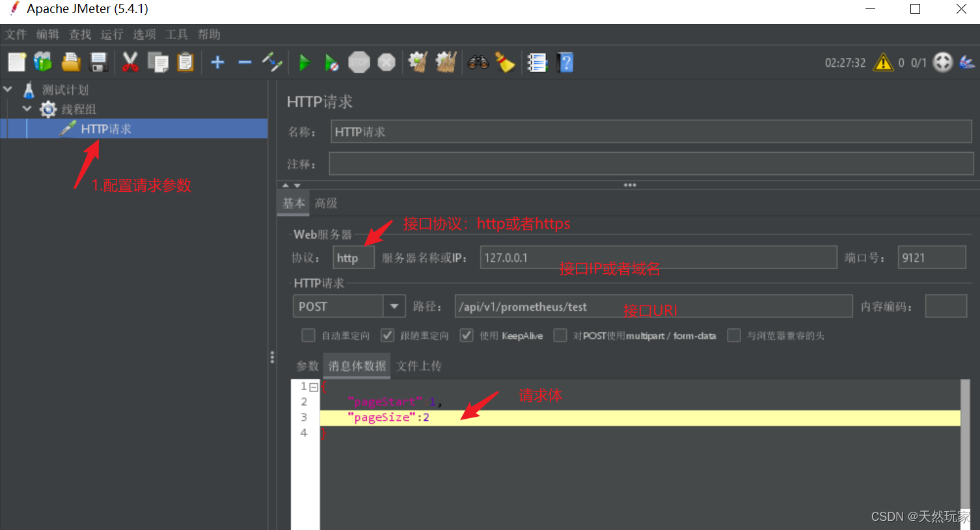The width and height of the screenshot is (980, 530).
Task: Click the "pageSize":2 line in body editor
Action: point(640,417)
